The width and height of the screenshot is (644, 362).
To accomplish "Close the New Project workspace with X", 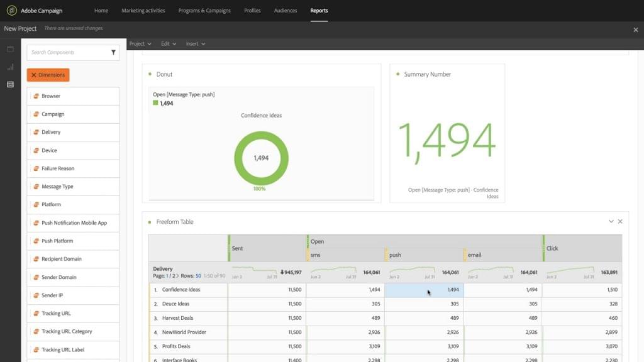I will pos(635,30).
